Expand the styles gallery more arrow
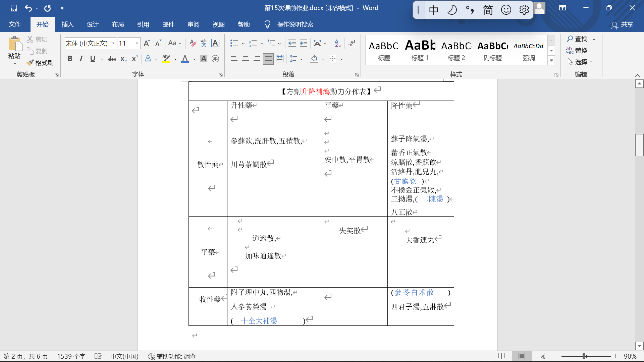 (551, 61)
